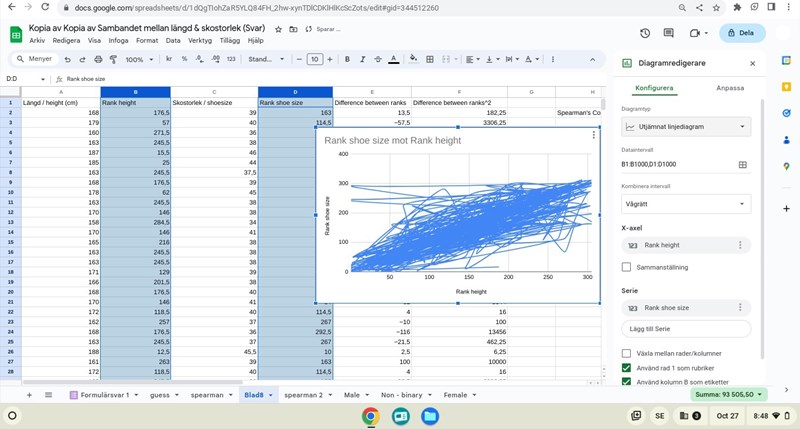Open chart three-dot options menu
The width and height of the screenshot is (800, 429).
[x=594, y=135]
